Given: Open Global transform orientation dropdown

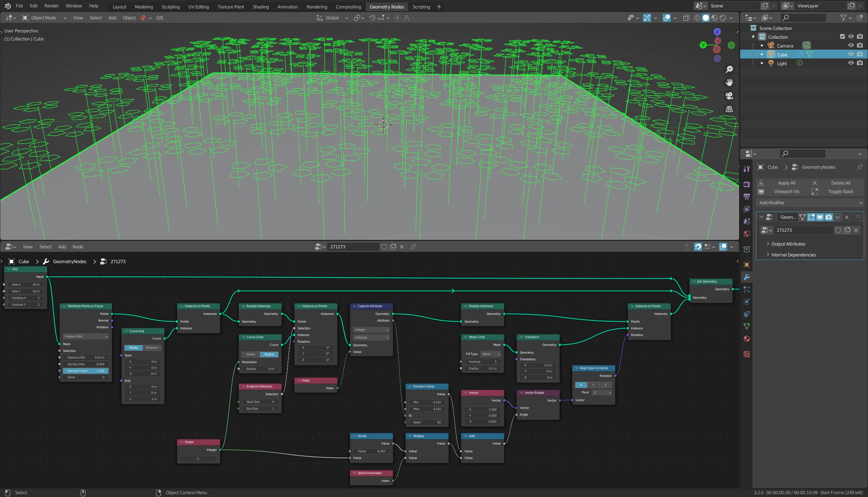Looking at the screenshot, I should point(332,18).
